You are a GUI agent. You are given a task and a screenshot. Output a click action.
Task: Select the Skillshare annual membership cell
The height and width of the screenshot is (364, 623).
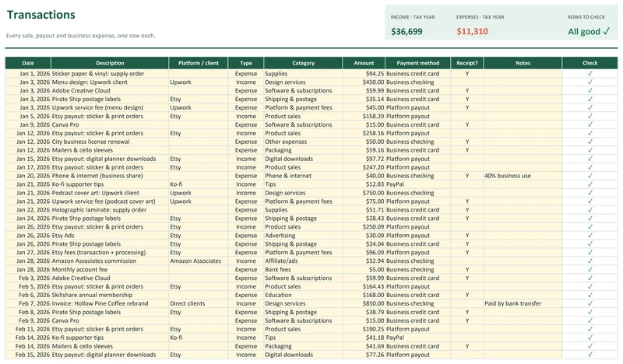110,295
